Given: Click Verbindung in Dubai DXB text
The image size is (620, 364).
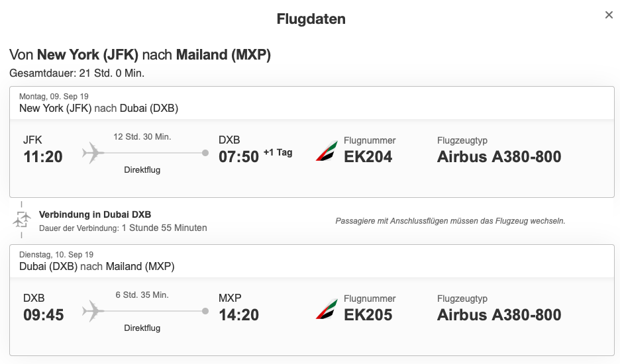Looking at the screenshot, I should [x=95, y=214].
